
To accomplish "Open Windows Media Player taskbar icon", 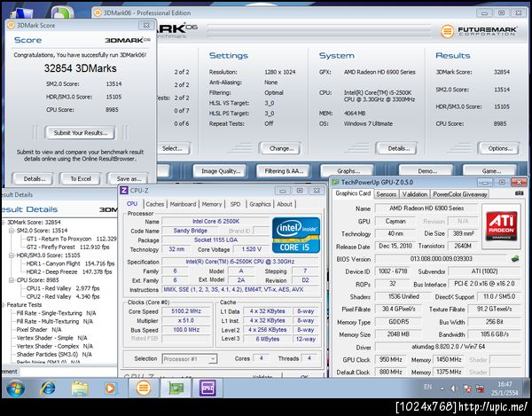I will click(110, 389).
